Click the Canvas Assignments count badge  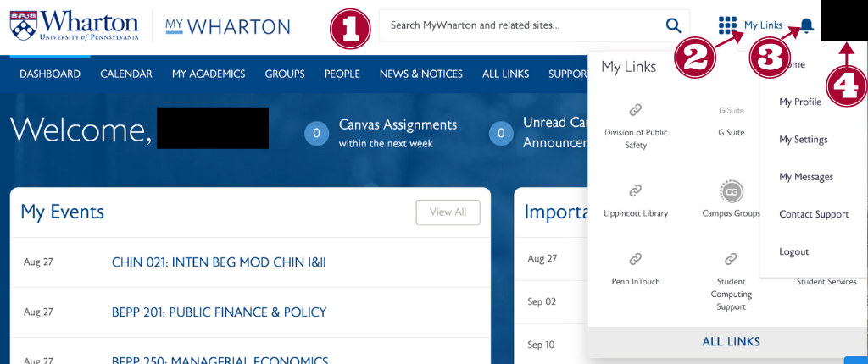pyautogui.click(x=317, y=133)
